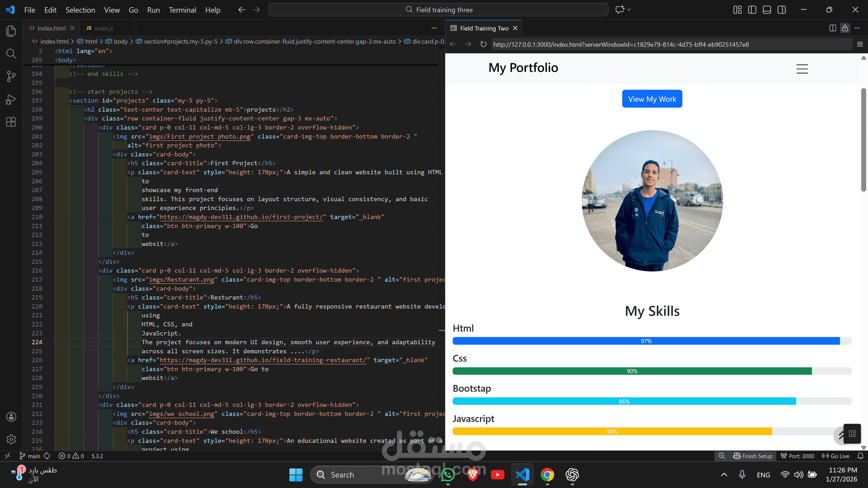Open More Actions for the preview editor group

pos(857,28)
